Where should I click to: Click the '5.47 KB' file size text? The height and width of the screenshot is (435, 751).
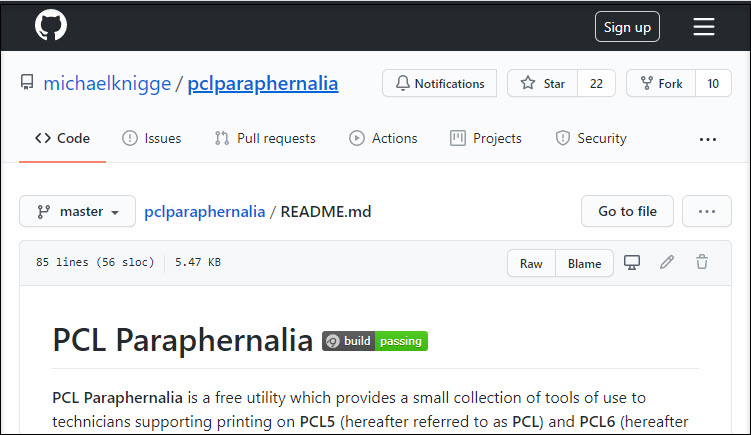pyautogui.click(x=198, y=262)
